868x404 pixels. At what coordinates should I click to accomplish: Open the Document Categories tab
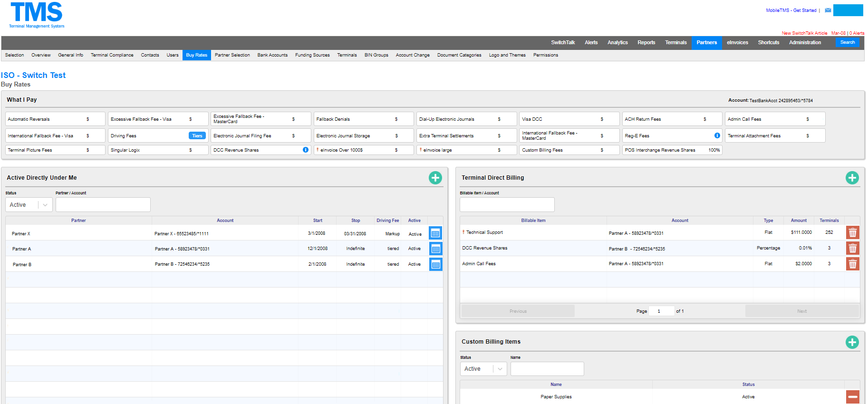pyautogui.click(x=459, y=55)
